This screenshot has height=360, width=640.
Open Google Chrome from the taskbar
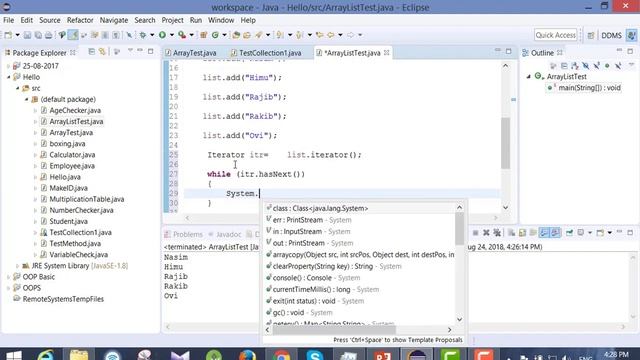point(281,355)
